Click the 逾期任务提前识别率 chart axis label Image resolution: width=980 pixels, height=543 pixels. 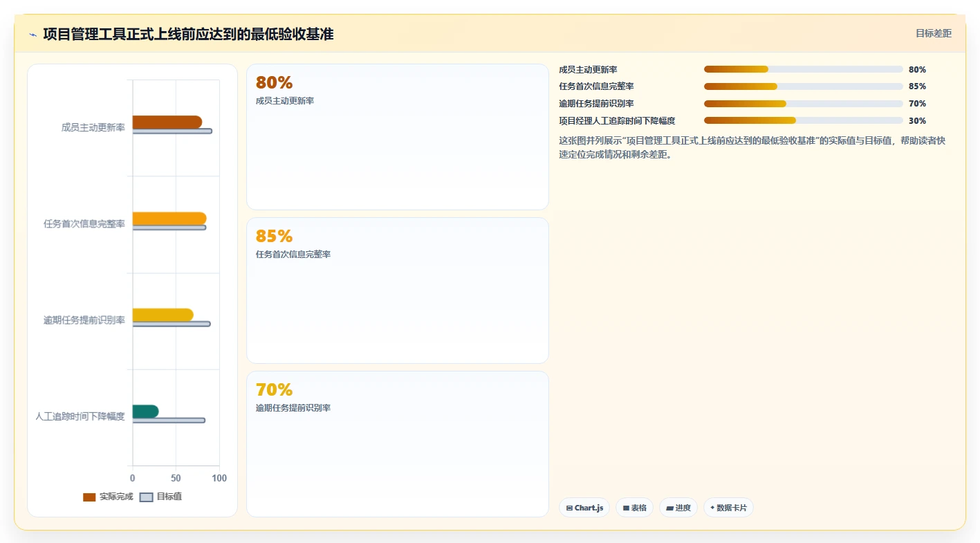[84, 320]
